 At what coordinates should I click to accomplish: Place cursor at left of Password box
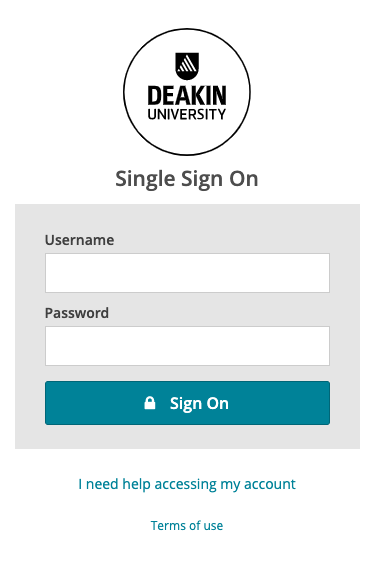click(51, 346)
